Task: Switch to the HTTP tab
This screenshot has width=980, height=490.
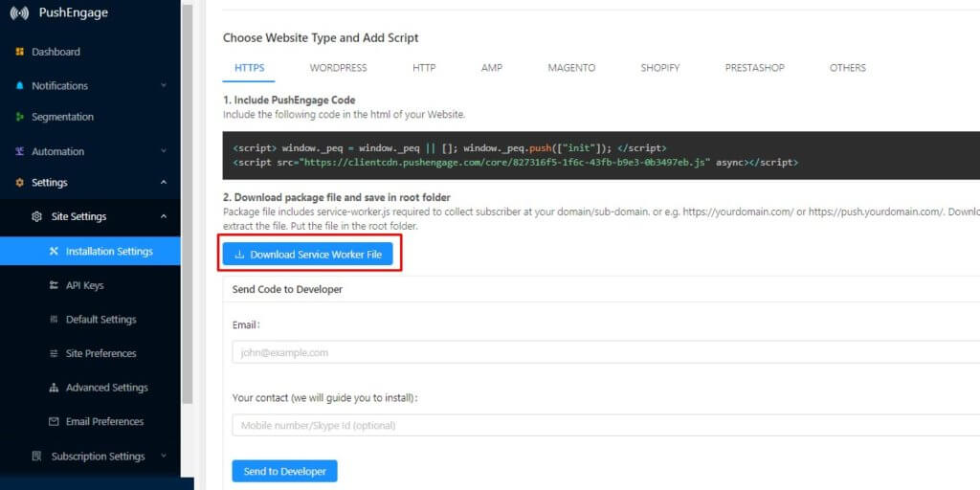Action: pos(424,68)
